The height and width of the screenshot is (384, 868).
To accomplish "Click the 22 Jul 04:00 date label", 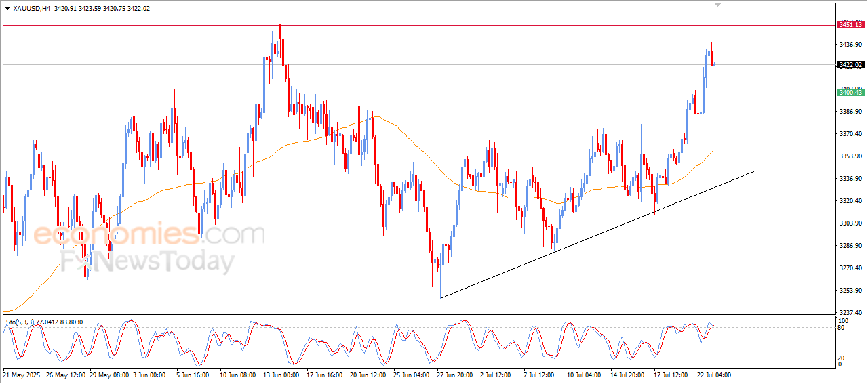I will (713, 375).
